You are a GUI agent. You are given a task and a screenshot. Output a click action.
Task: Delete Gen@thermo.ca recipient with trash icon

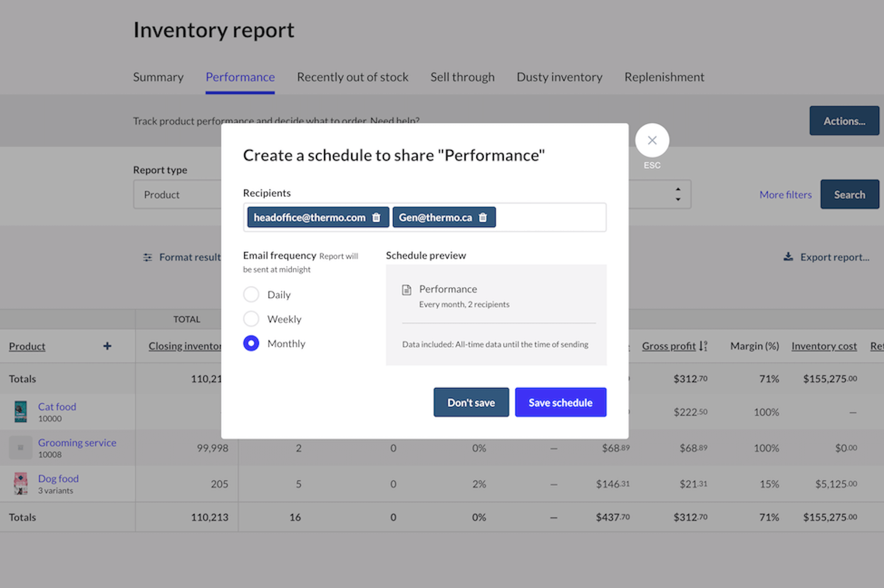tap(483, 218)
